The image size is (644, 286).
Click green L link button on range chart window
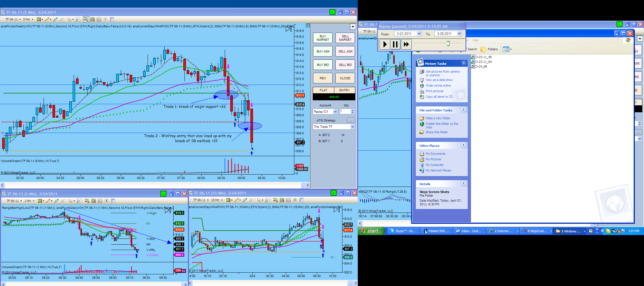coord(620,24)
